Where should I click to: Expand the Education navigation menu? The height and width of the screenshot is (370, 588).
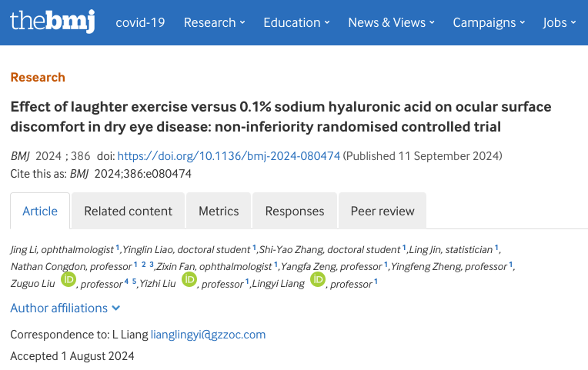coord(296,22)
